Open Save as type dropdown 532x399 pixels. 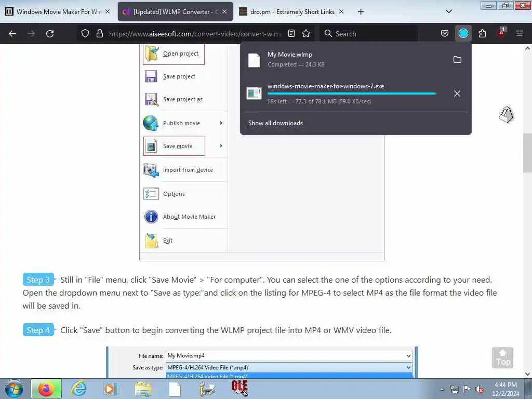click(408, 367)
